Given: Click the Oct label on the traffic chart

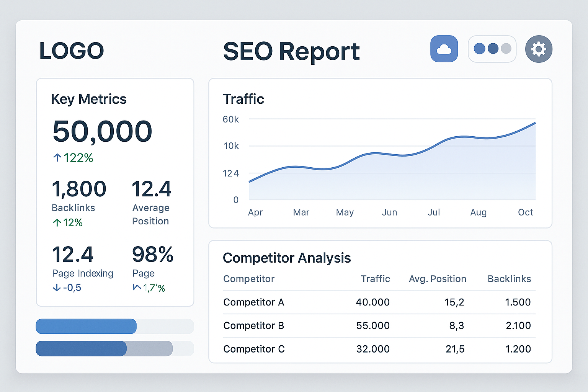Looking at the screenshot, I should [x=525, y=212].
